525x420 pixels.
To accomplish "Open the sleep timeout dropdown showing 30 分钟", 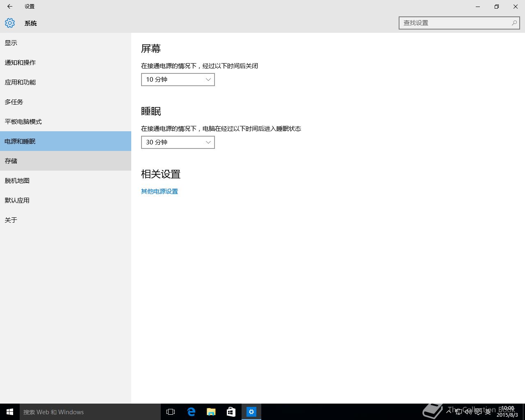I will pyautogui.click(x=178, y=142).
